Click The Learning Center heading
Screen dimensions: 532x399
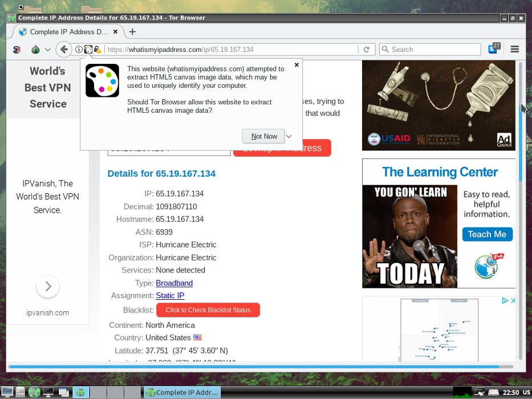click(x=440, y=172)
